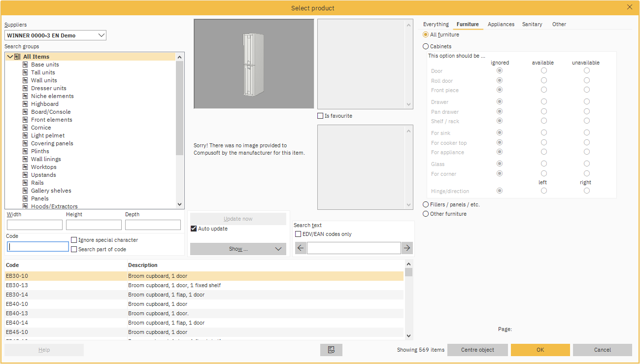Click the product report icon near Showing 569 items
Image resolution: width=640 pixels, height=364 pixels.
point(331,350)
